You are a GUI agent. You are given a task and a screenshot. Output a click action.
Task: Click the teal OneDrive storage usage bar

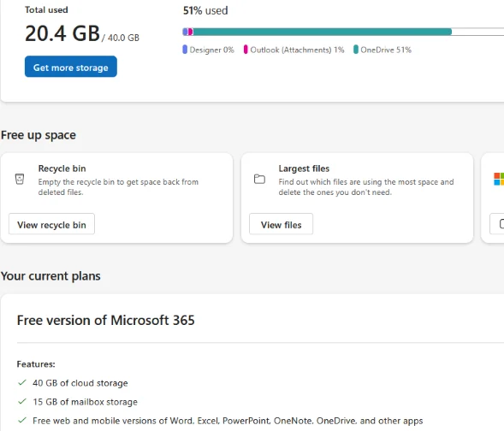coord(322,32)
